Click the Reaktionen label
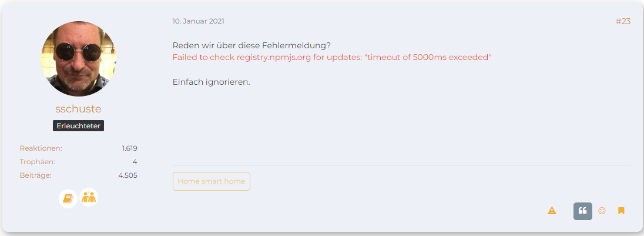 [x=41, y=148]
